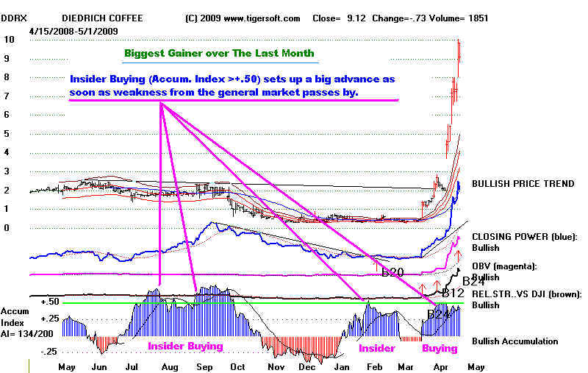Screen dimensions: 588x373
Task: Click the DIEDRICH COFFEE company name
Action: pos(102,18)
